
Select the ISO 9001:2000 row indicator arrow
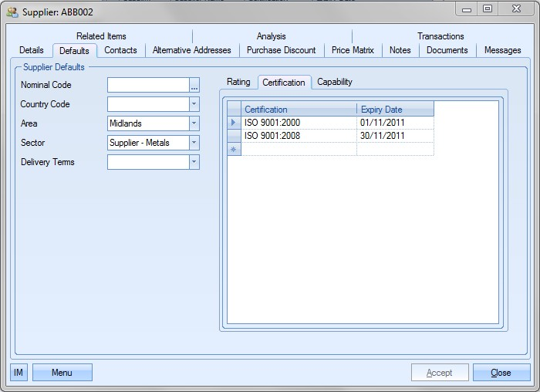pos(234,123)
